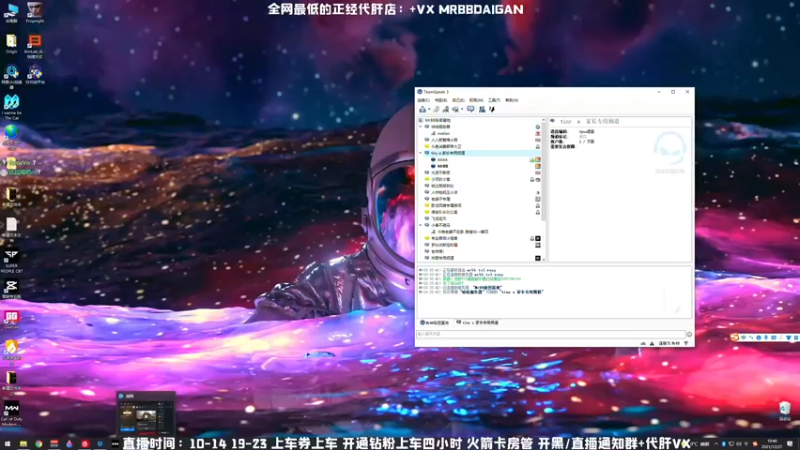This screenshot has width=800, height=450.
Task: Open the Origin desktop icon
Action: (11, 44)
